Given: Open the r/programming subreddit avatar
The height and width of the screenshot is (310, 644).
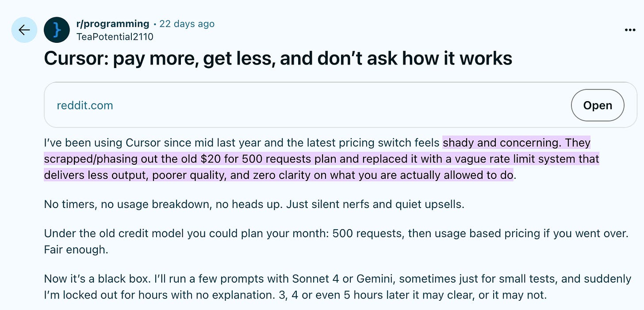Looking at the screenshot, I should [57, 30].
